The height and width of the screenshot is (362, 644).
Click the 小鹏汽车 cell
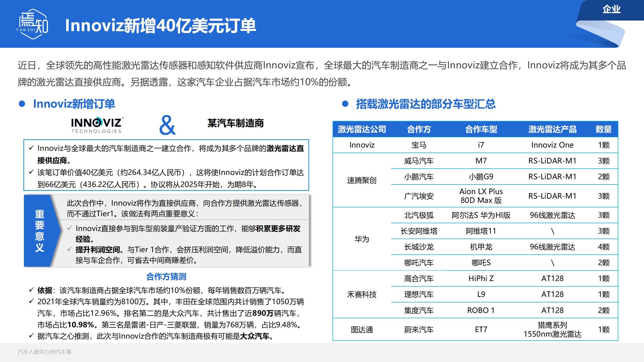pos(419,177)
